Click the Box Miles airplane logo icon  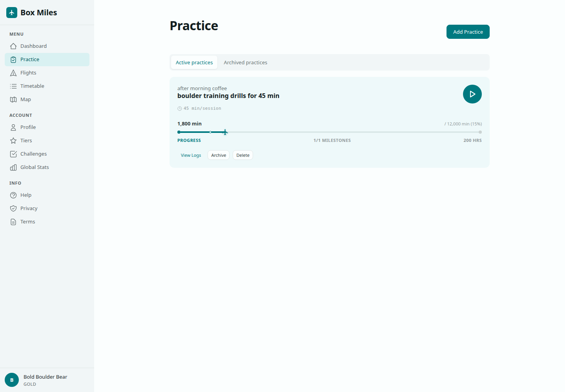click(x=12, y=13)
